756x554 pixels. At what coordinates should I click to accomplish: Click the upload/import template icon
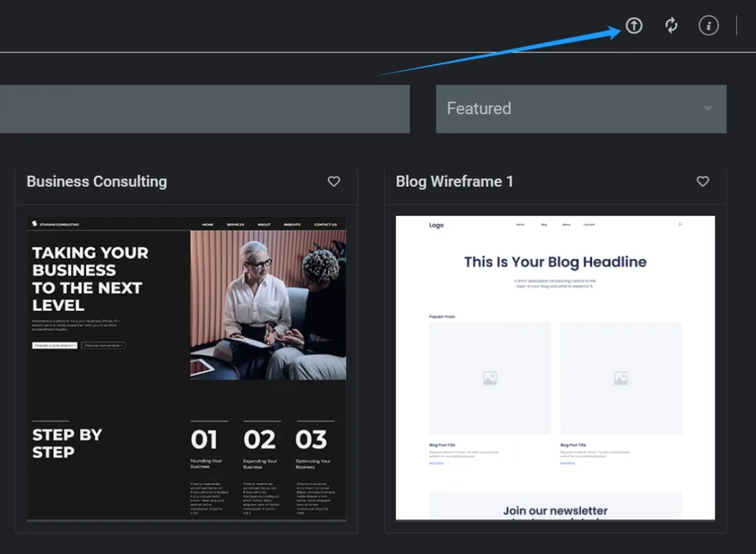633,26
